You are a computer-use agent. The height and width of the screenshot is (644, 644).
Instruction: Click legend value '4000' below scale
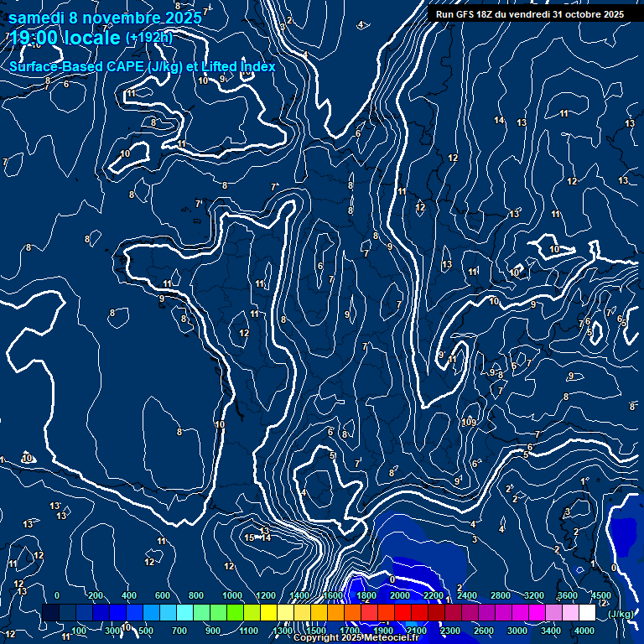(584, 631)
